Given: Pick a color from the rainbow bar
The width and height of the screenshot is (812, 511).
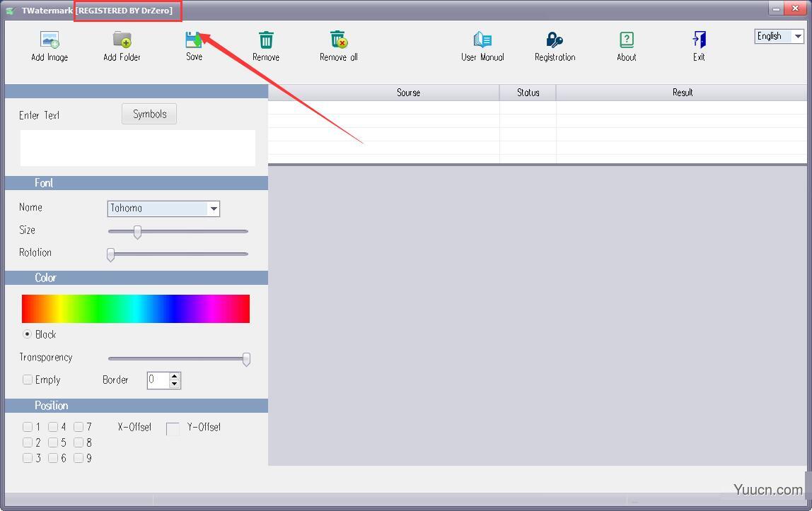Looking at the screenshot, I should (136, 309).
